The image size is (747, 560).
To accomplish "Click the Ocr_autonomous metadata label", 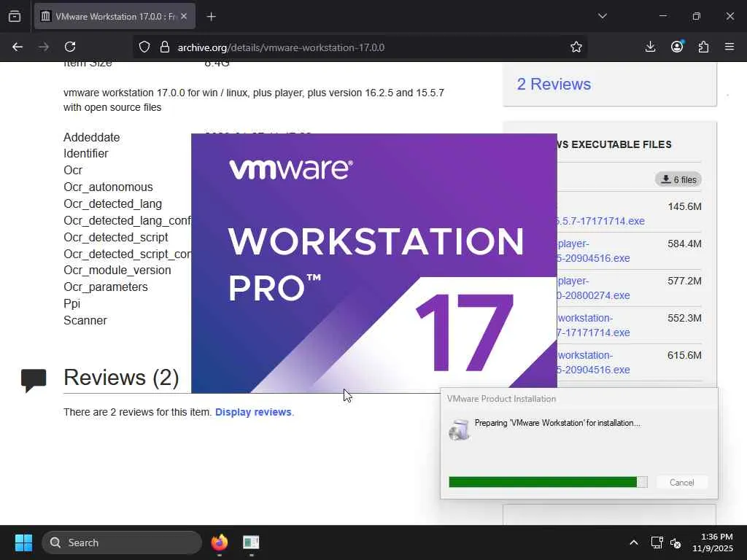I will pyautogui.click(x=108, y=187).
